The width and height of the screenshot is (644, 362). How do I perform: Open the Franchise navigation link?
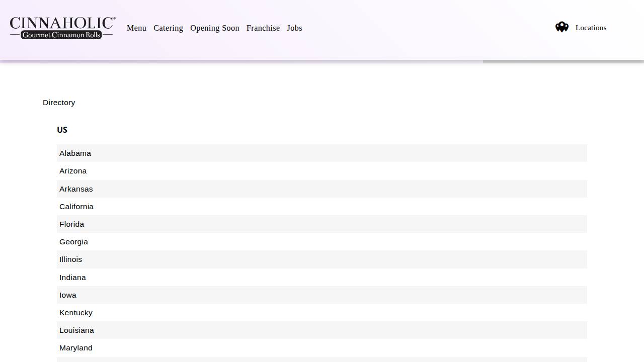pyautogui.click(x=263, y=28)
